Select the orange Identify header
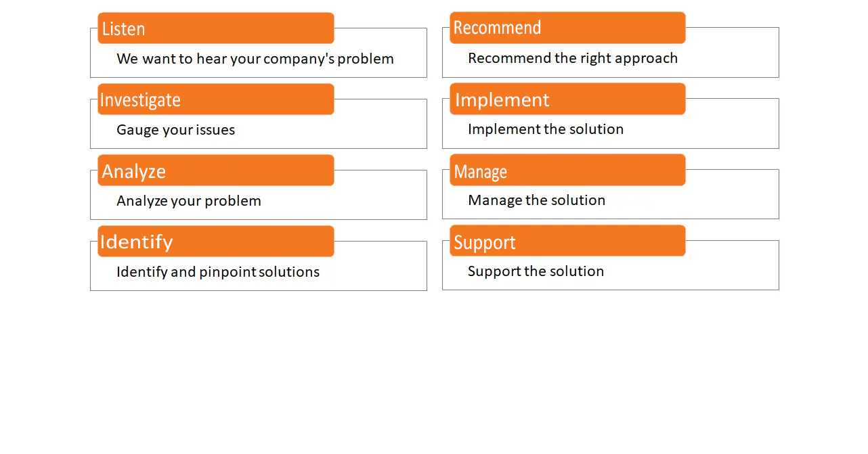The height and width of the screenshot is (454, 868). (x=216, y=242)
